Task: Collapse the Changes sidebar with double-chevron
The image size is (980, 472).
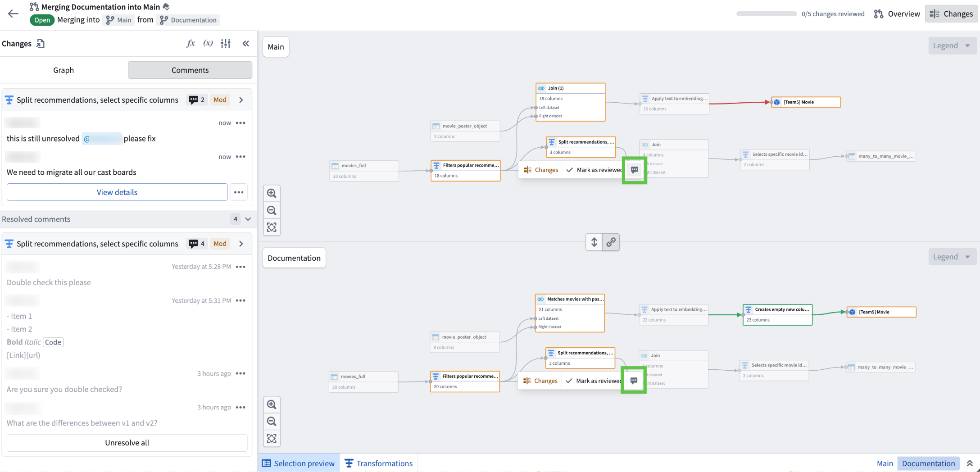Action: coord(246,43)
